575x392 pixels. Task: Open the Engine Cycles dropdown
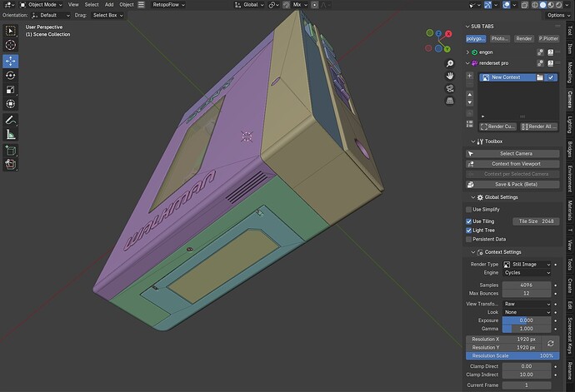coord(527,273)
